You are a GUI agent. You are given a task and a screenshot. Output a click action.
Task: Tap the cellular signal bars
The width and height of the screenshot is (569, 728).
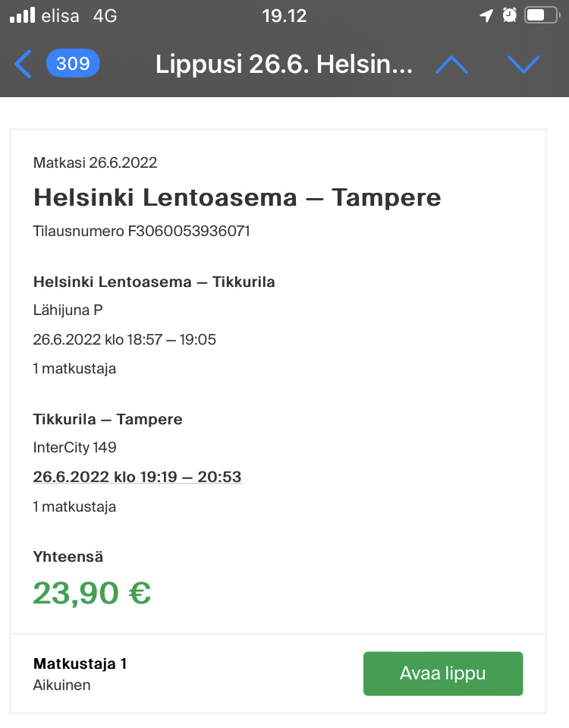pyautogui.click(x=23, y=15)
